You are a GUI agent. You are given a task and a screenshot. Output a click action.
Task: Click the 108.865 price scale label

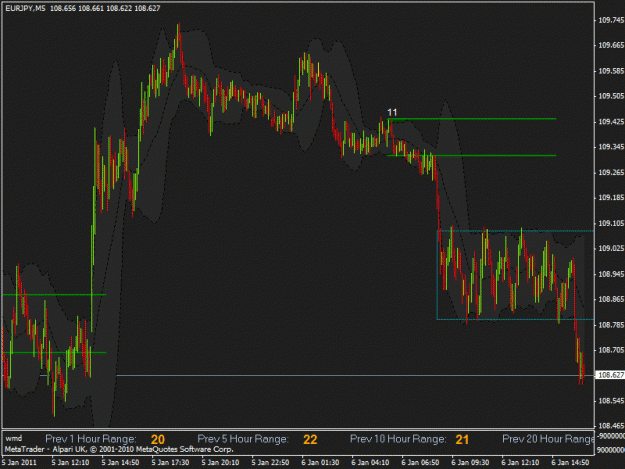[611, 299]
